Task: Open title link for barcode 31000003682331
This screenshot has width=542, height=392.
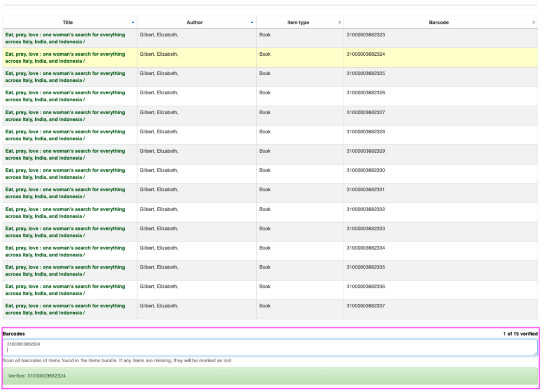Action: click(x=65, y=193)
